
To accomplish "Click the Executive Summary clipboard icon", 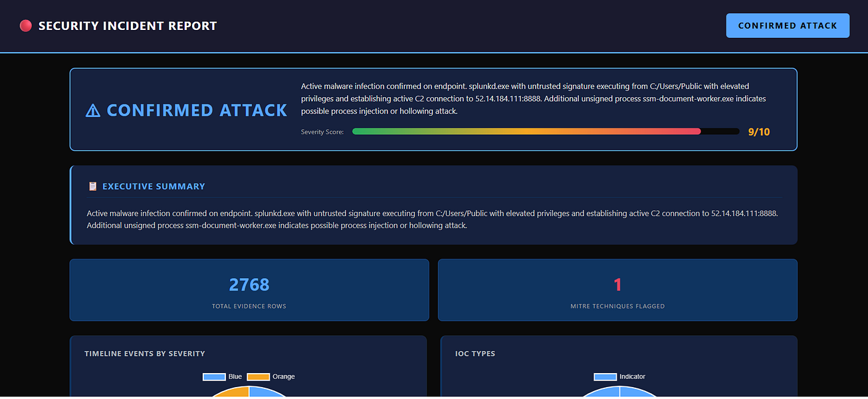I will [x=92, y=186].
